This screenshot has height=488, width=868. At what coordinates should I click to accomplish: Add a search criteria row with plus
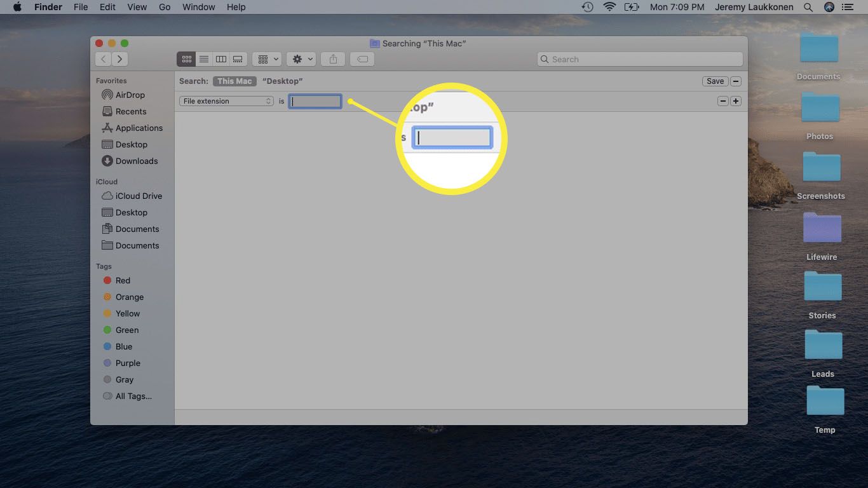(736, 101)
